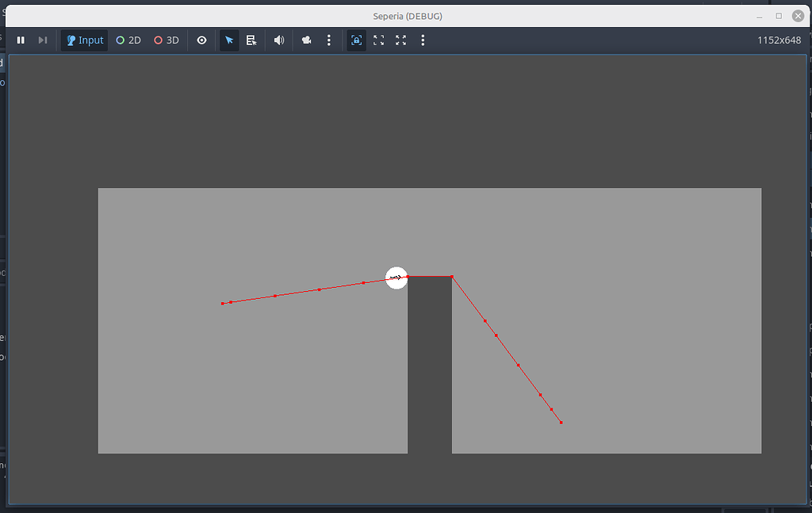Viewport: 812px width, 513px height.
Task: Toggle embed game on play icon
Action: [x=356, y=40]
